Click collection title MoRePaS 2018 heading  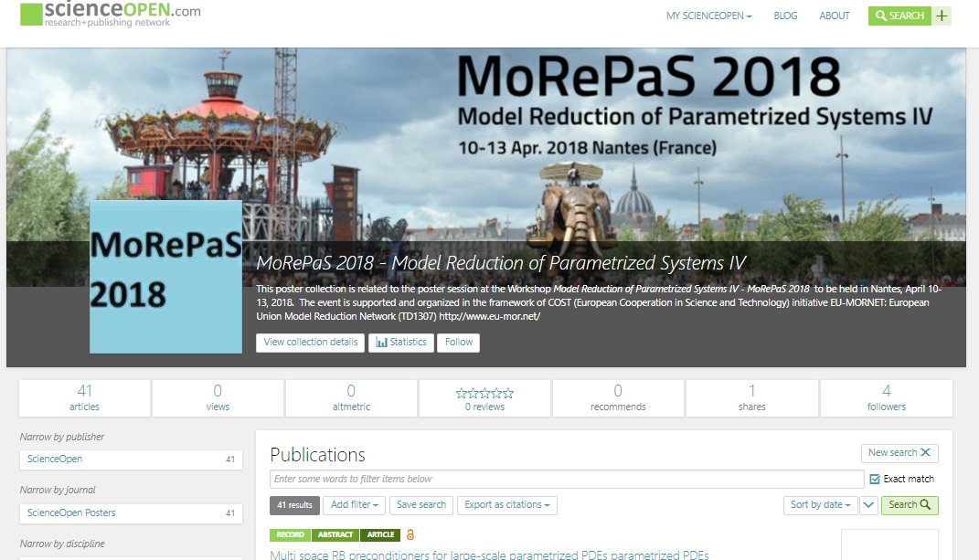click(501, 263)
